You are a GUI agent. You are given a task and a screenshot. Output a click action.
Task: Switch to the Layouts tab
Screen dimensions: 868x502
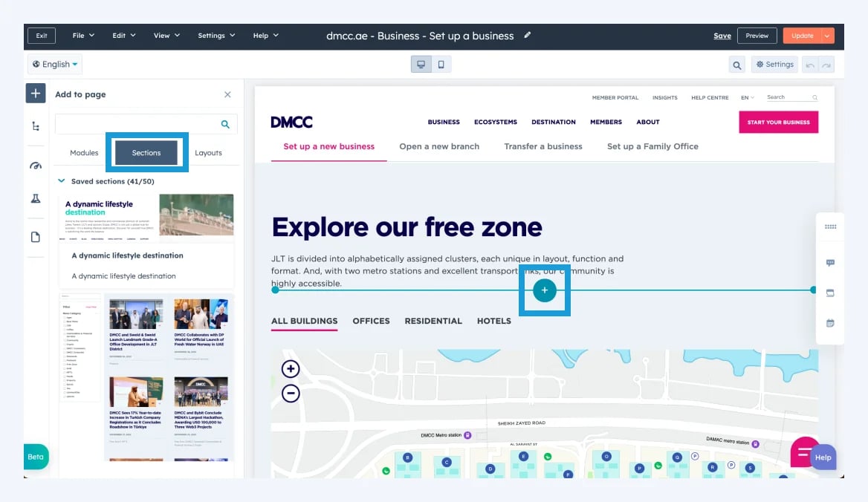coord(208,153)
